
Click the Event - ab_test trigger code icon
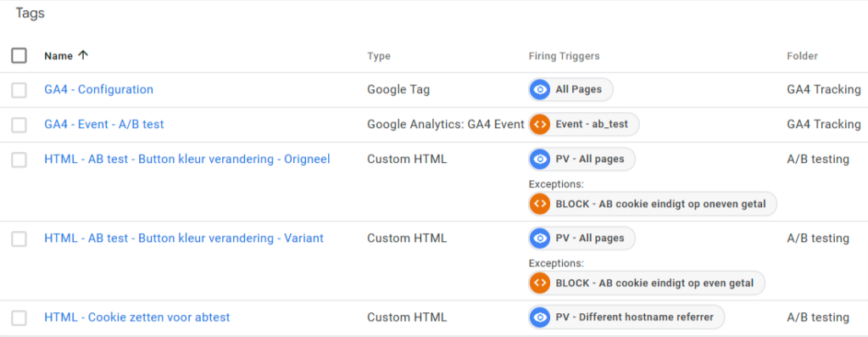tap(540, 124)
